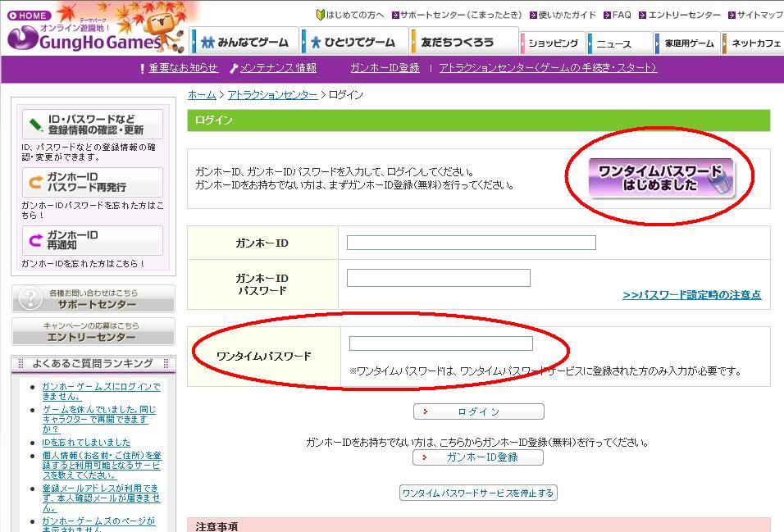
Task: Click the エントリーセンター sidebar button
Action: [93, 331]
